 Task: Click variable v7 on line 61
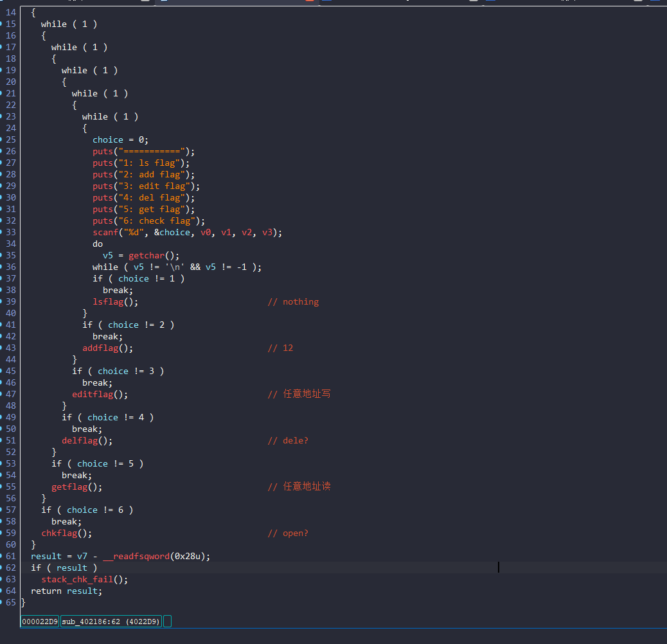coord(82,557)
